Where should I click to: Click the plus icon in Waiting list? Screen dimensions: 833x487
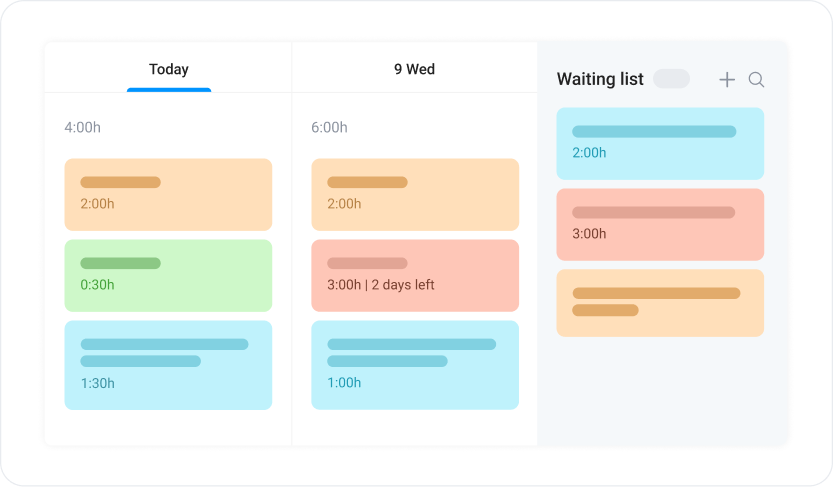click(x=727, y=80)
